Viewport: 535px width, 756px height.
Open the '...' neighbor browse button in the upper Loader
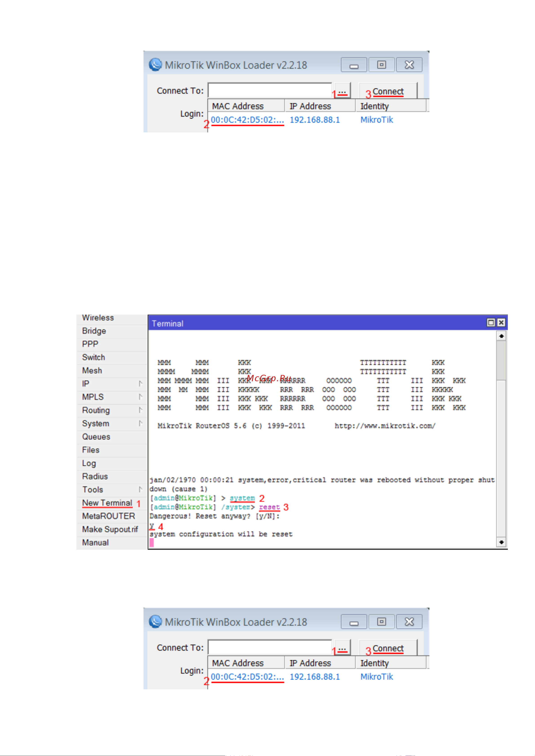click(343, 91)
